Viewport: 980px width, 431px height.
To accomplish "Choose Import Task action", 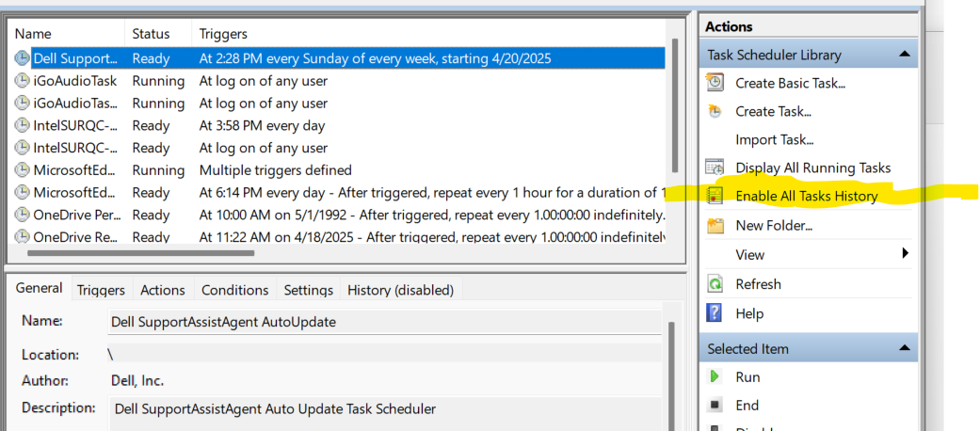I will (775, 140).
